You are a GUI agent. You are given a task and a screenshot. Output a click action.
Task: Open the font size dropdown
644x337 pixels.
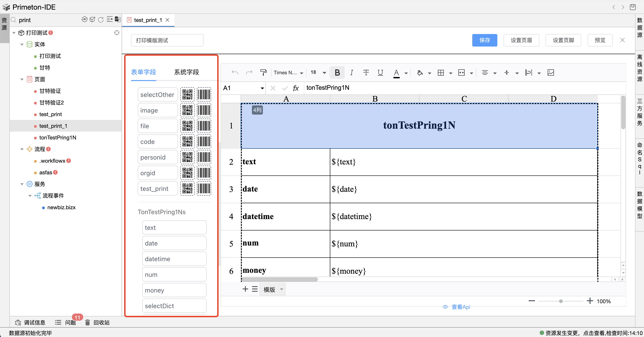[x=324, y=73]
